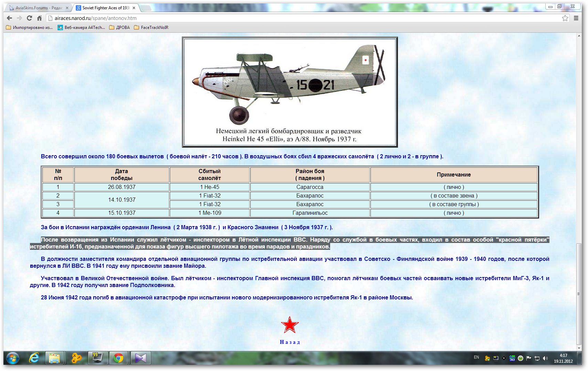Screen dimensions: 588x371
Task: Open the monitor '99' taskbar app
Action: click(x=98, y=358)
